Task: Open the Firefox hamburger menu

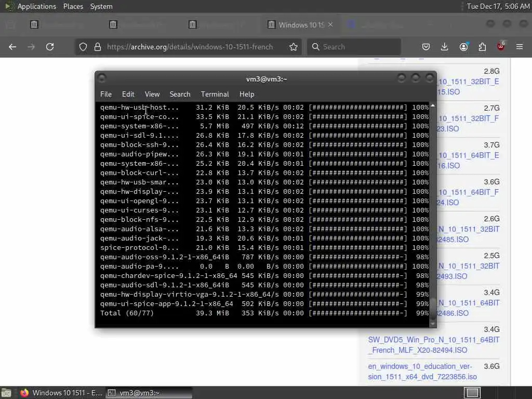Action: point(520,47)
